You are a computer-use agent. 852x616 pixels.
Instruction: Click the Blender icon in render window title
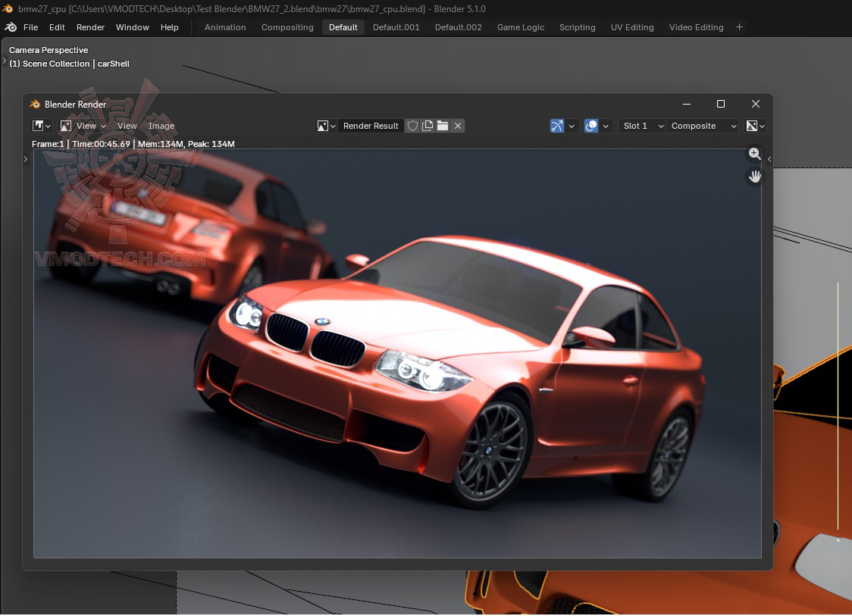click(35, 104)
